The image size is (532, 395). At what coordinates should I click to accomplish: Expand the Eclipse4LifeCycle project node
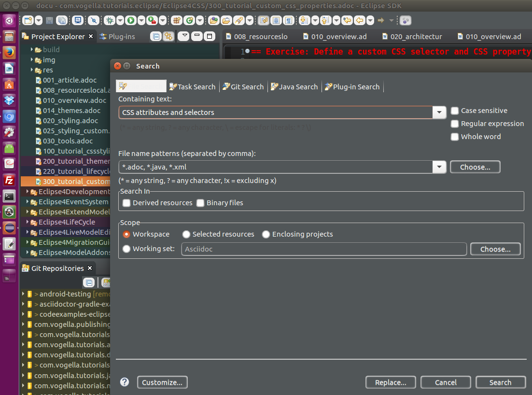tap(28, 222)
